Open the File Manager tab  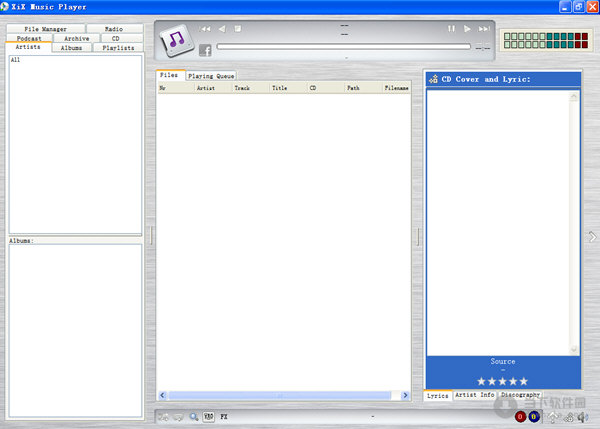pyautogui.click(x=46, y=29)
